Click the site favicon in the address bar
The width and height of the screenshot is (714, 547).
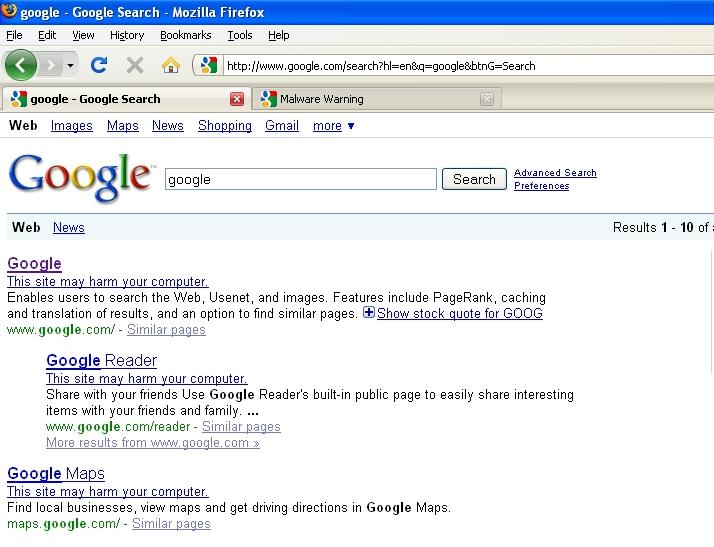point(209,66)
